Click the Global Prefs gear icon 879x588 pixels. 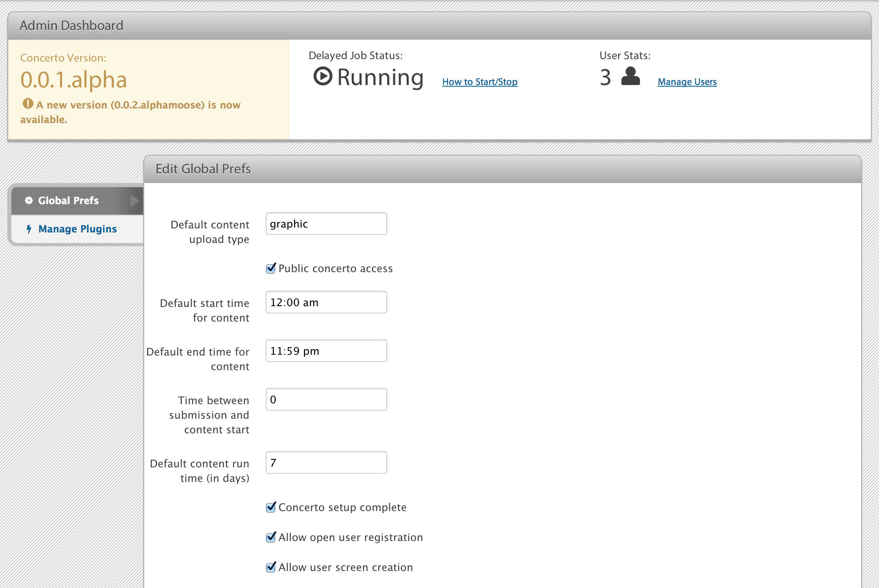click(29, 200)
